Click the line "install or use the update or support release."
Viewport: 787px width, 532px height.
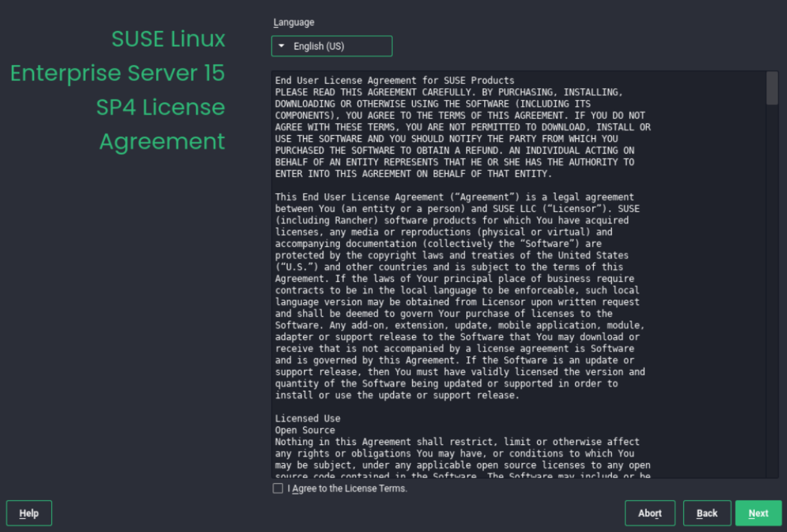pyautogui.click(x=397, y=395)
